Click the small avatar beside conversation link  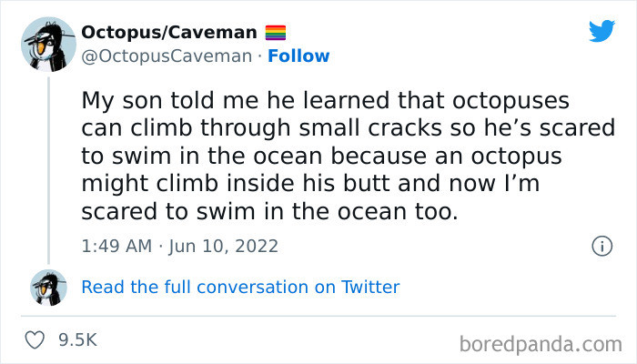point(47,288)
